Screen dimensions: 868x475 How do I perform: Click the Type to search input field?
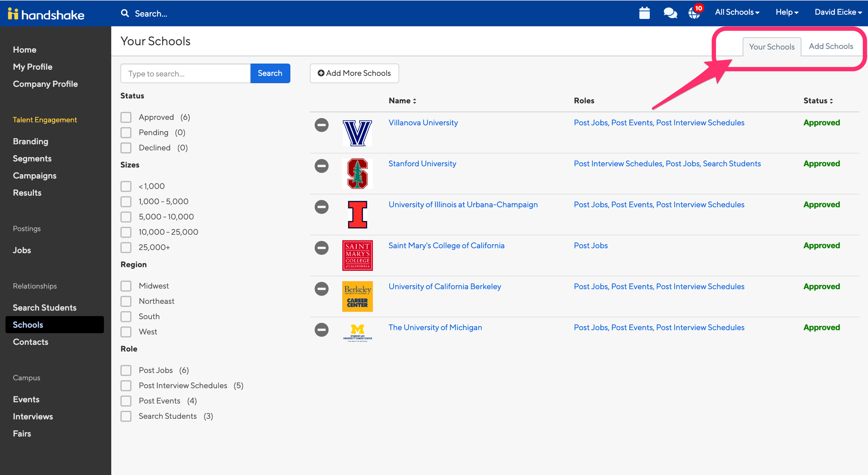click(x=185, y=73)
